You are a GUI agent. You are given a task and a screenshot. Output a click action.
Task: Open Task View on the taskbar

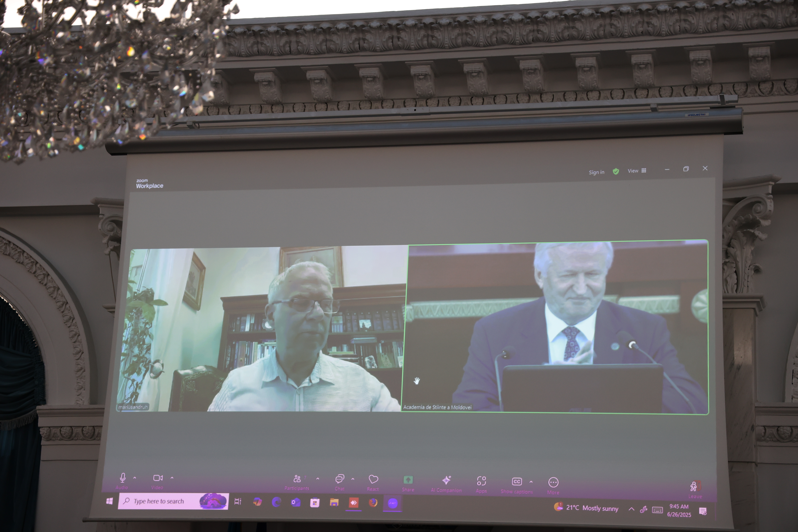pyautogui.click(x=238, y=501)
